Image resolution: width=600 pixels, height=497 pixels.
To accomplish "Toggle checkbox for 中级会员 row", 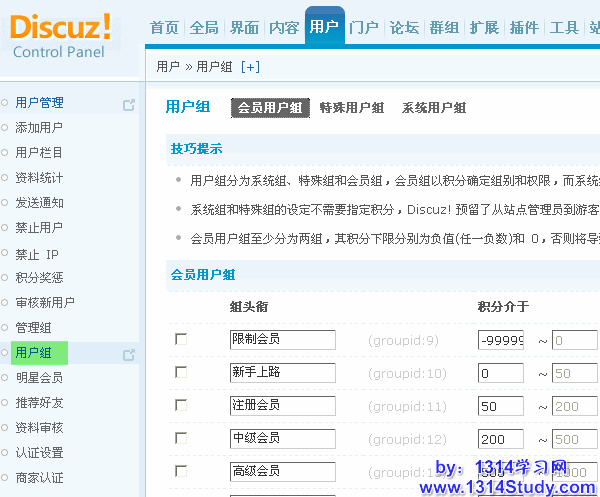I will click(181, 438).
